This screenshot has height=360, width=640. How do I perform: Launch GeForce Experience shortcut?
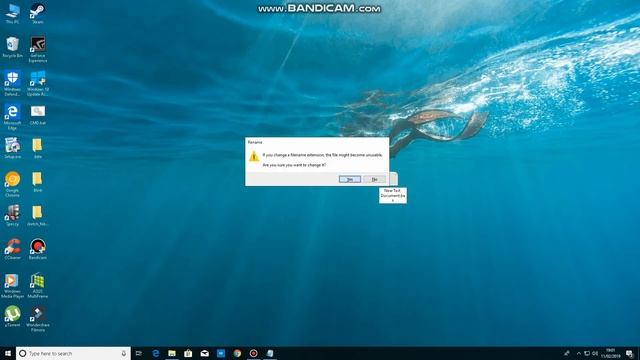tap(38, 49)
